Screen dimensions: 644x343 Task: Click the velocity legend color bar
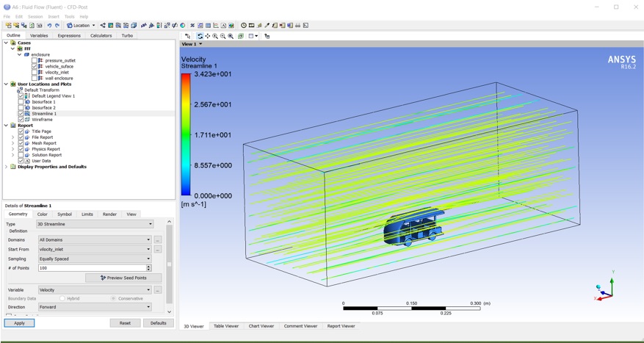click(x=186, y=134)
